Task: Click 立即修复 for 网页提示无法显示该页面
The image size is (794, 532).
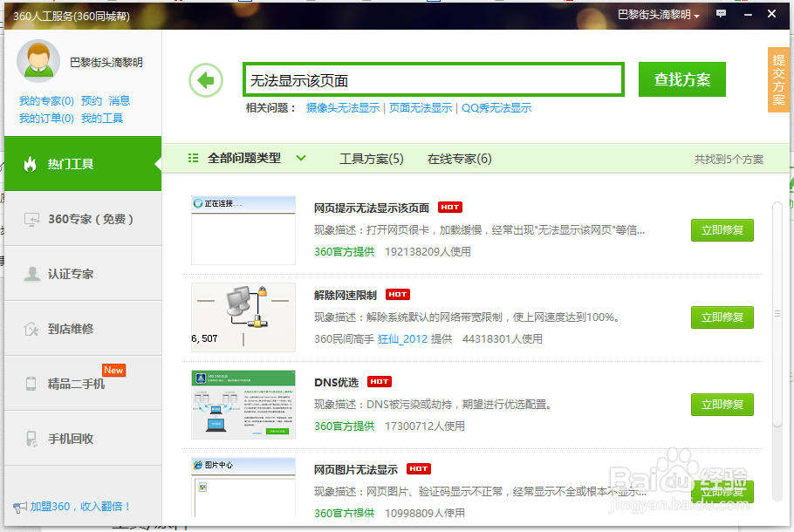Action: 722,230
